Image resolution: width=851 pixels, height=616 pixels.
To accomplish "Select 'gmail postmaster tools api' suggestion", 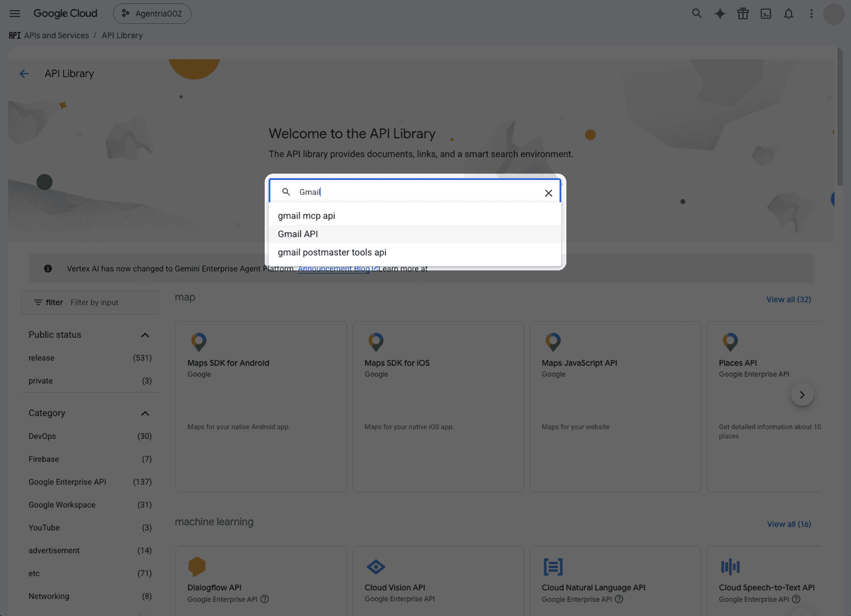I will [414, 252].
